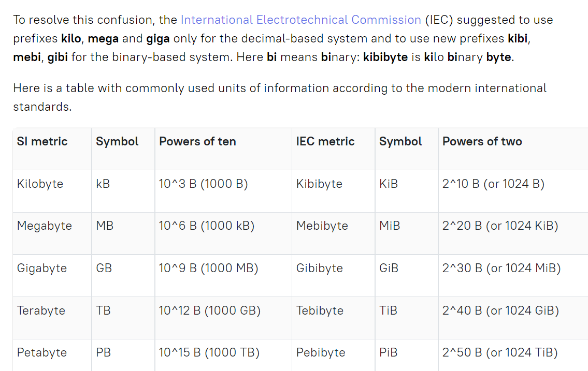
Task: Click the 'kB' symbol cell
Action: (103, 184)
